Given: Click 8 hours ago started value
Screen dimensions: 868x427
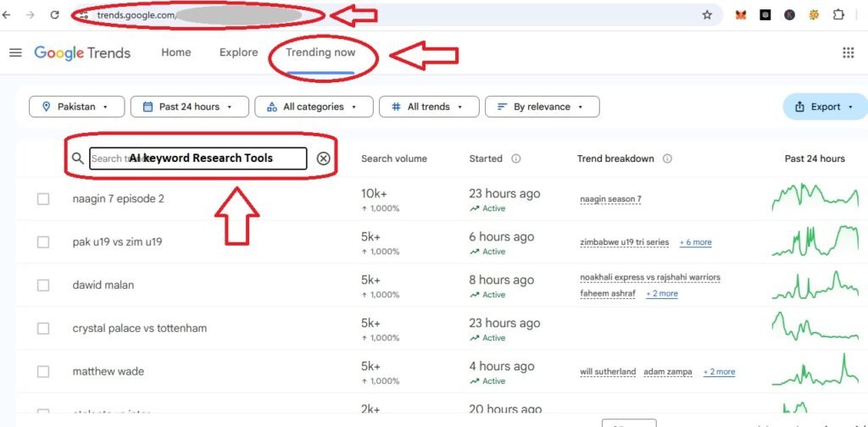Looking at the screenshot, I should tap(502, 280).
